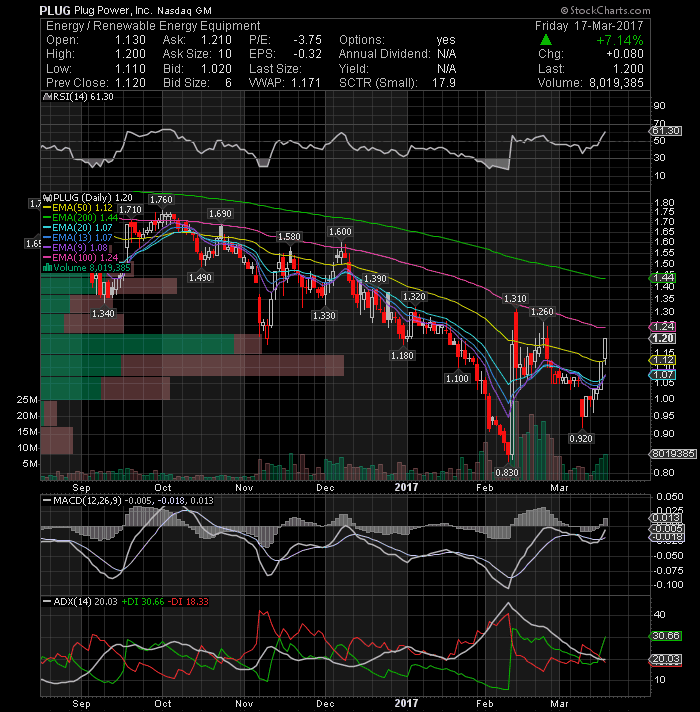
Task: Select the EMA(9) 1.08 purple legend entry
Action: [x=75, y=247]
